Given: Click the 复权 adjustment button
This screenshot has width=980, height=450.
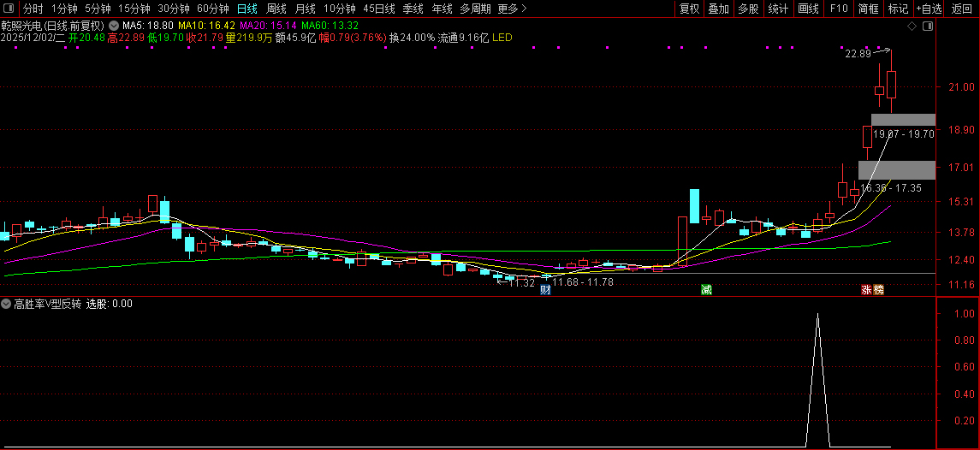Looking at the screenshot, I should point(689,9).
